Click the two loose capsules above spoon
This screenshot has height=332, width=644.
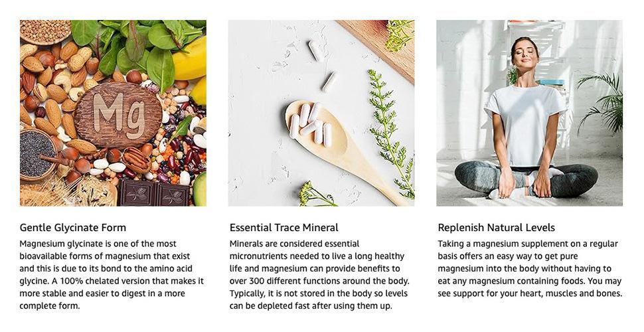pos(323,66)
